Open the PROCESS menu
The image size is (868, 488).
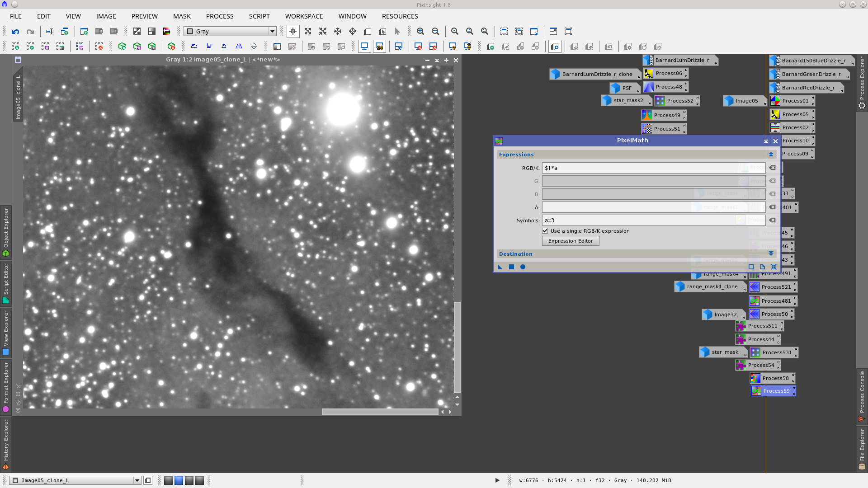(x=220, y=16)
